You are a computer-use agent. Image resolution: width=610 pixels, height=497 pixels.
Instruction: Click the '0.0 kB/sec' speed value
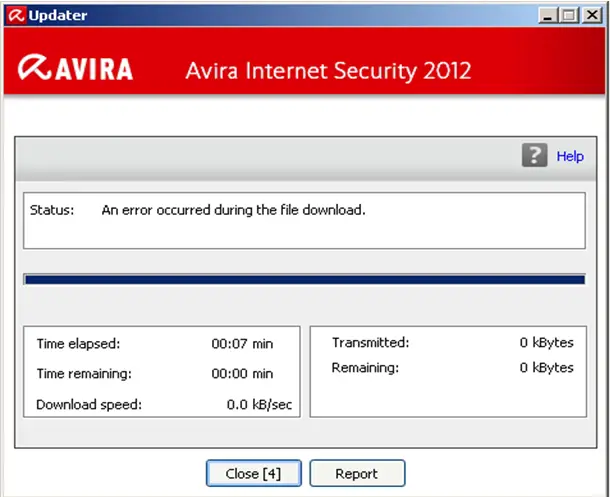click(x=259, y=405)
